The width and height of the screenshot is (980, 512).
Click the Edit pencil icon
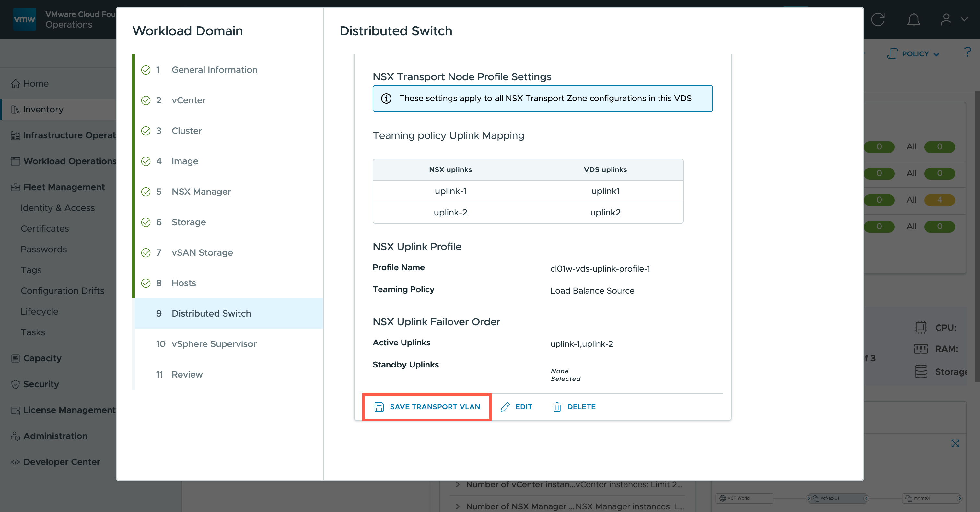click(505, 407)
